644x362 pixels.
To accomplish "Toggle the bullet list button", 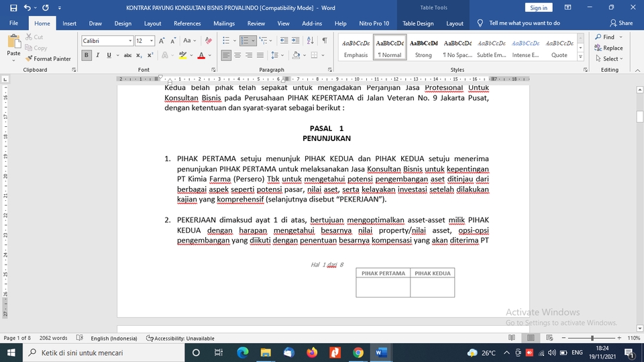I will [x=226, y=40].
